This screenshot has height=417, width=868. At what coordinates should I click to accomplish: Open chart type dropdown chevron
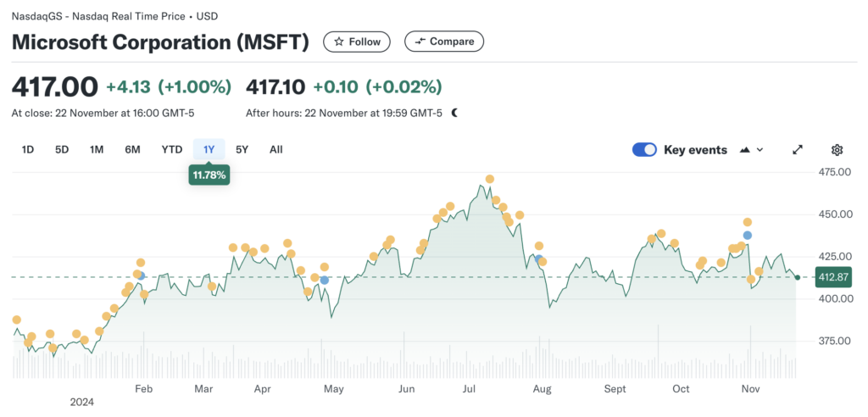(x=759, y=150)
